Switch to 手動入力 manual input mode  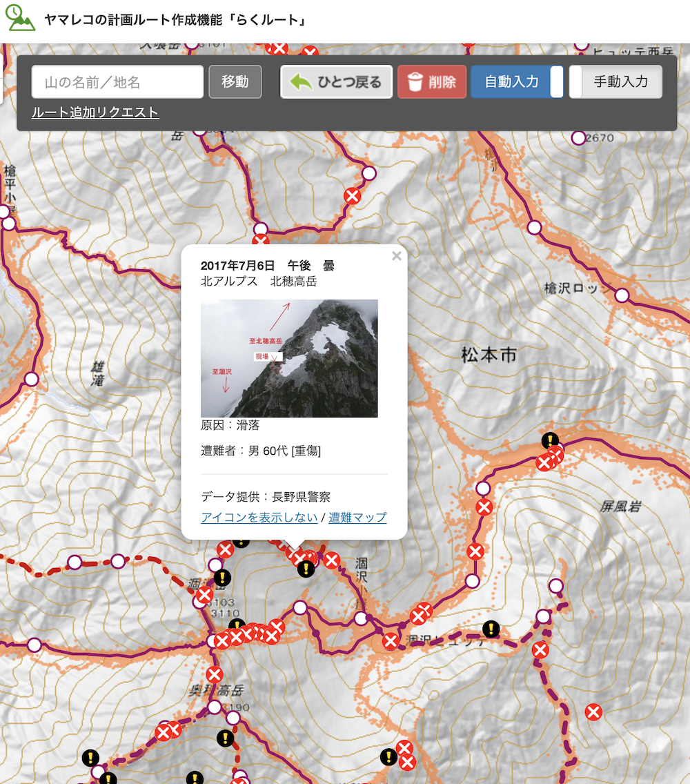pos(615,81)
